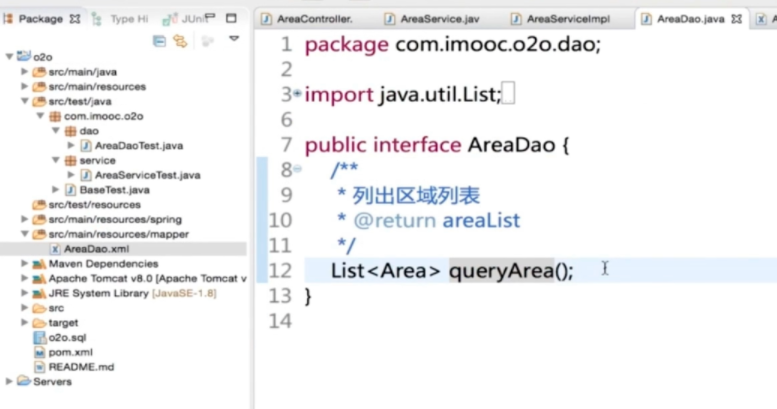Close the Package Explorer tab
The image size is (777, 409).
tap(75, 19)
